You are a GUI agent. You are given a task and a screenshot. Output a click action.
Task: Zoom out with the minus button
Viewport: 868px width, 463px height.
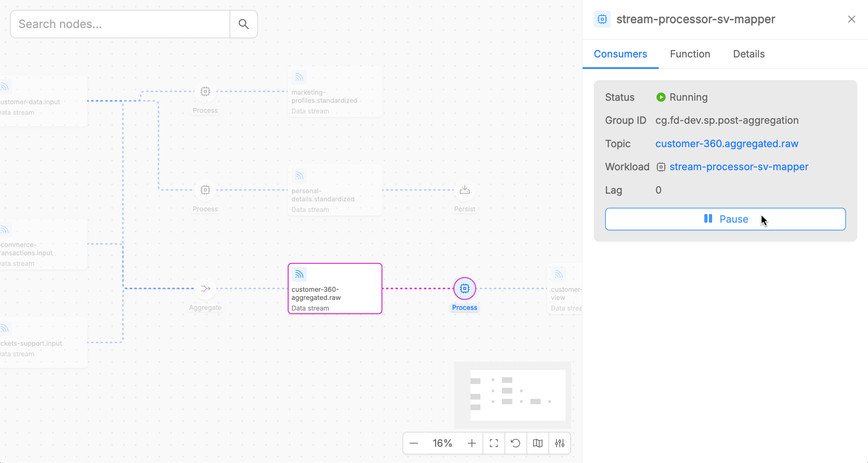tap(414, 443)
